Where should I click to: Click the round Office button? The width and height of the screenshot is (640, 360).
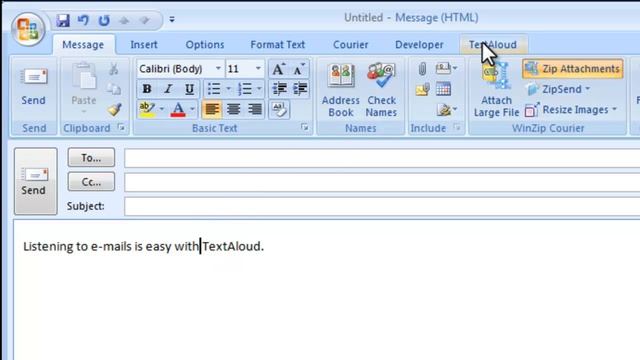point(28,29)
